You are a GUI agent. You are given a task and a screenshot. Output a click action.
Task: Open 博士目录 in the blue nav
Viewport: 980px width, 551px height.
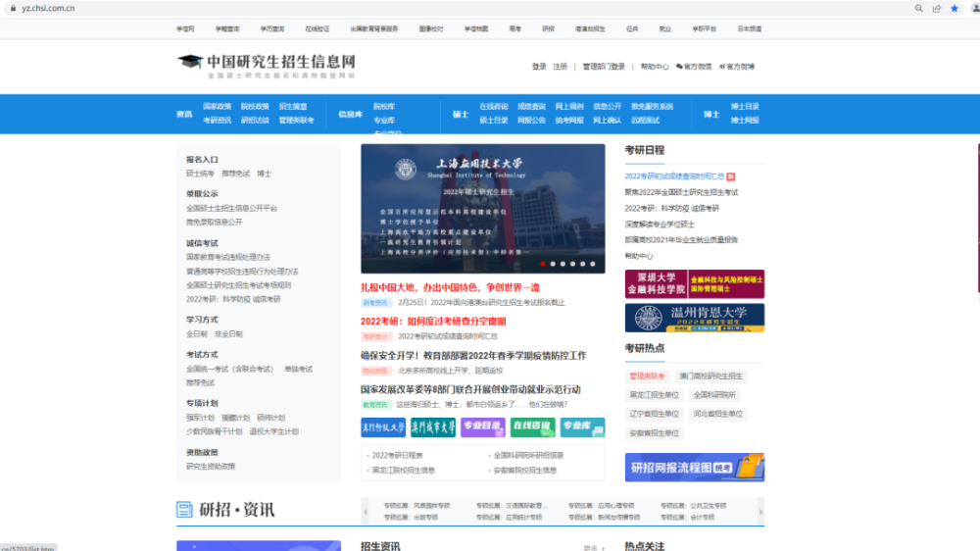745,106
